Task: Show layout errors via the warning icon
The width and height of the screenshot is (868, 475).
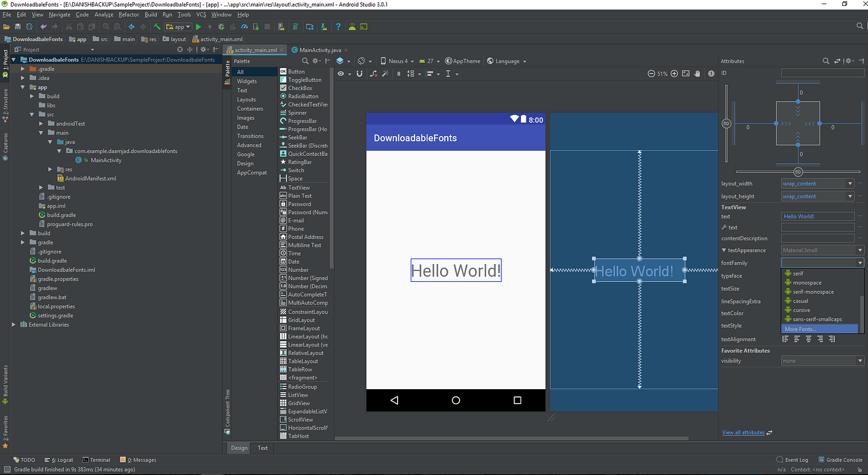Action: 711,73
